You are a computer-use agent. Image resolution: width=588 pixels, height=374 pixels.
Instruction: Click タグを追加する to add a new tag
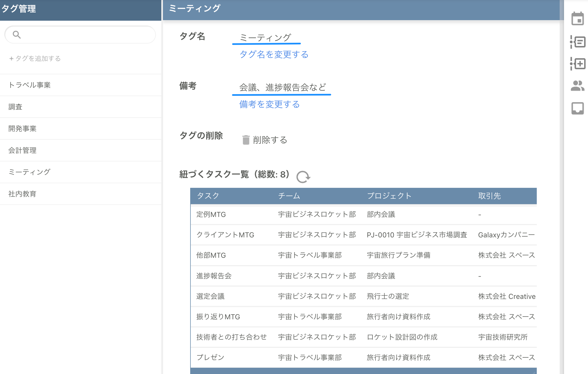tap(35, 58)
